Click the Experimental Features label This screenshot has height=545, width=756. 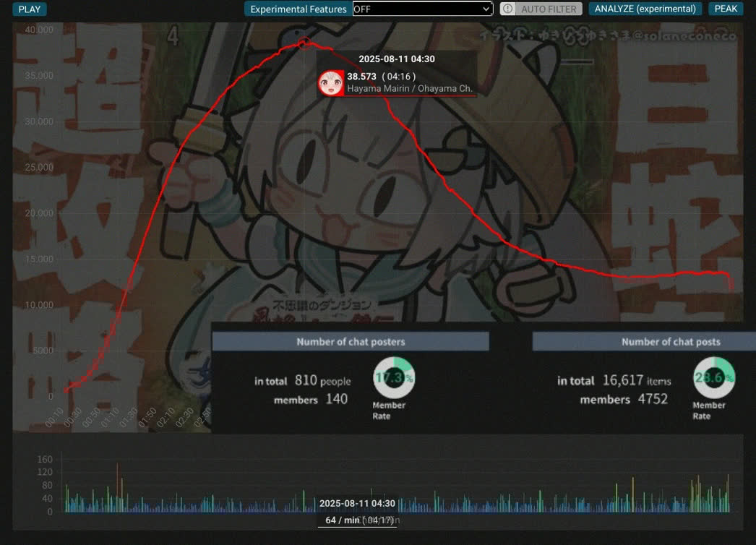point(298,9)
